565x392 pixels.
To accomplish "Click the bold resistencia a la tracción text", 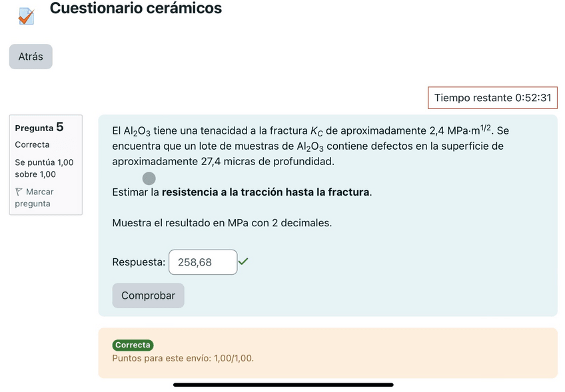I will click(x=265, y=192).
